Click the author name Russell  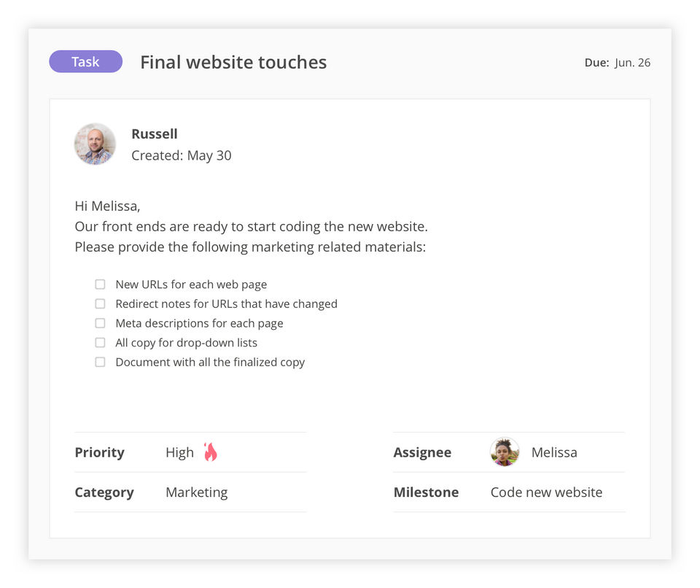tap(155, 134)
